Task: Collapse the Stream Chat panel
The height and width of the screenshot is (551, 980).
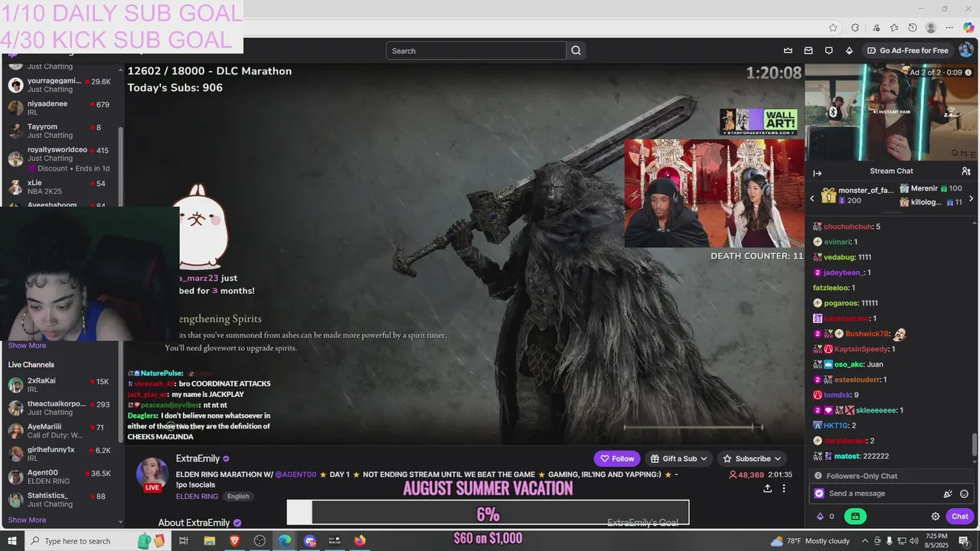Action: [x=817, y=173]
